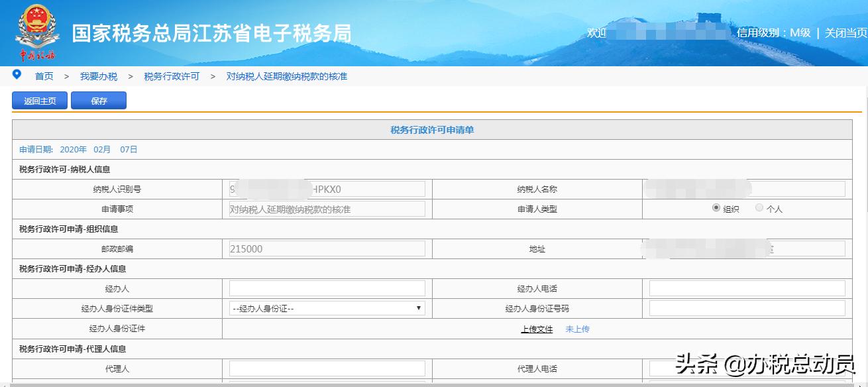Click 我要办税 in the breadcrumb
This screenshot has height=387, width=868.
click(x=100, y=76)
